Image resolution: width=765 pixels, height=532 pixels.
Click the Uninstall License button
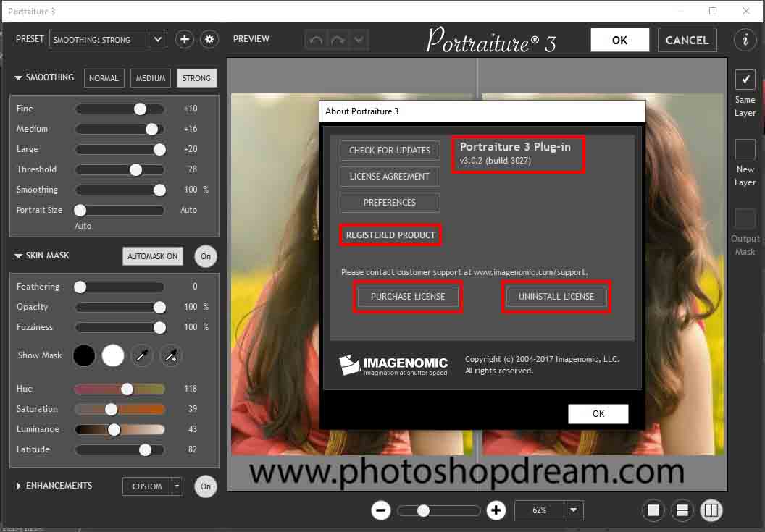pos(556,297)
